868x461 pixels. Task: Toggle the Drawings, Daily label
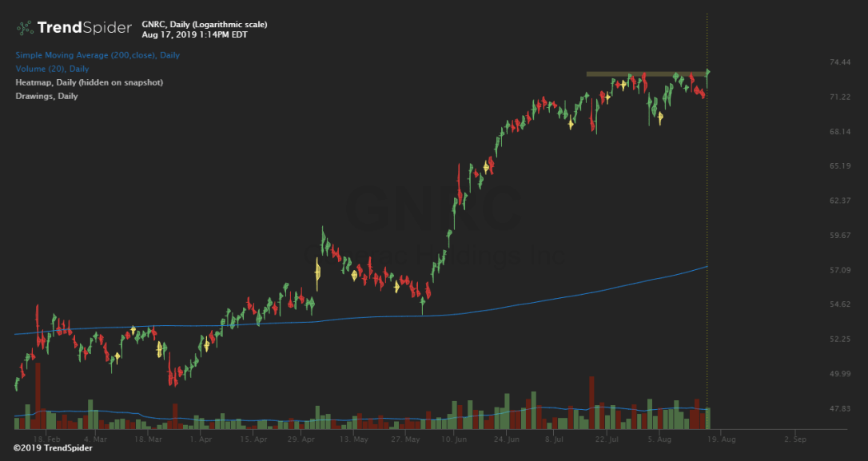coord(46,96)
